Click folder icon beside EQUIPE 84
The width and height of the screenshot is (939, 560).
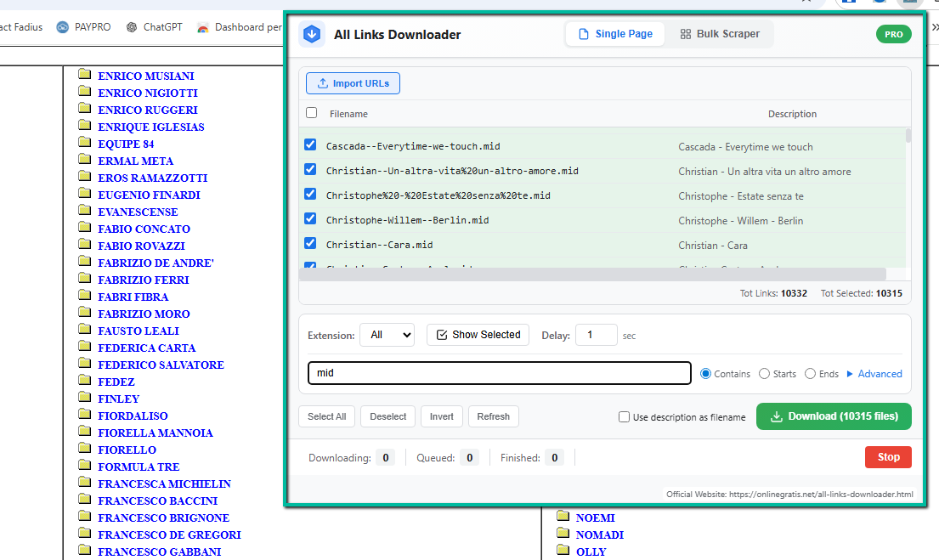(x=84, y=142)
